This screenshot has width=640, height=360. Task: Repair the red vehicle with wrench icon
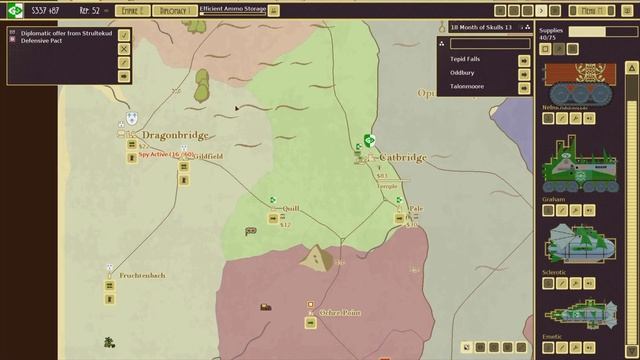point(576,118)
